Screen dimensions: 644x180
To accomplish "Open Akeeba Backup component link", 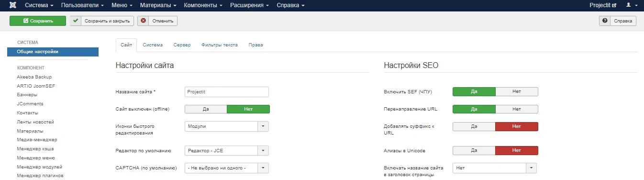I will [34, 77].
